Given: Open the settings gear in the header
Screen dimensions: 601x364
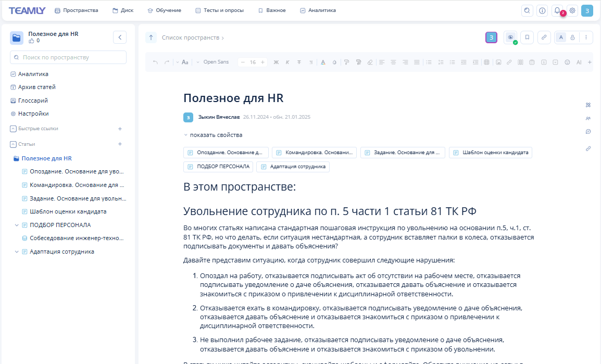Looking at the screenshot, I should coord(572,11).
